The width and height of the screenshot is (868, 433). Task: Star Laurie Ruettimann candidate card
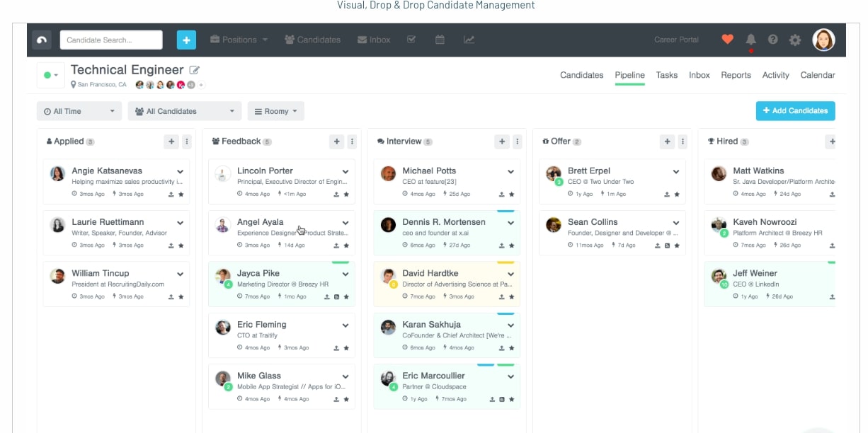pyautogui.click(x=181, y=246)
